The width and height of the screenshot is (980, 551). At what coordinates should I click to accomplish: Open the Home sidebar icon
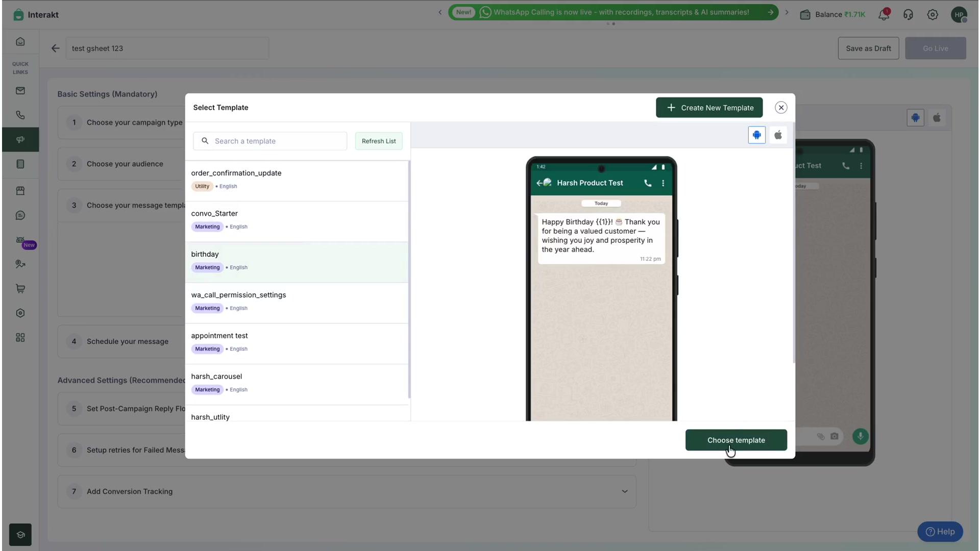[20, 42]
